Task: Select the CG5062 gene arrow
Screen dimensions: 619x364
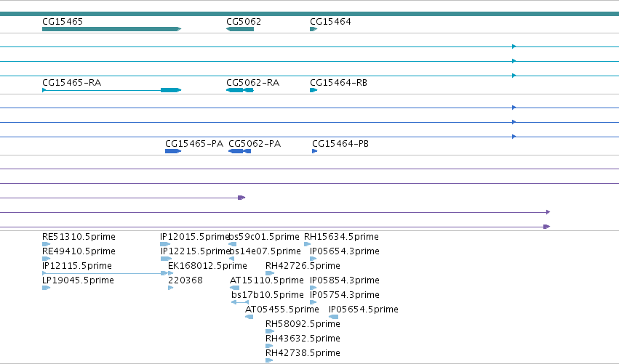Action: (x=240, y=29)
